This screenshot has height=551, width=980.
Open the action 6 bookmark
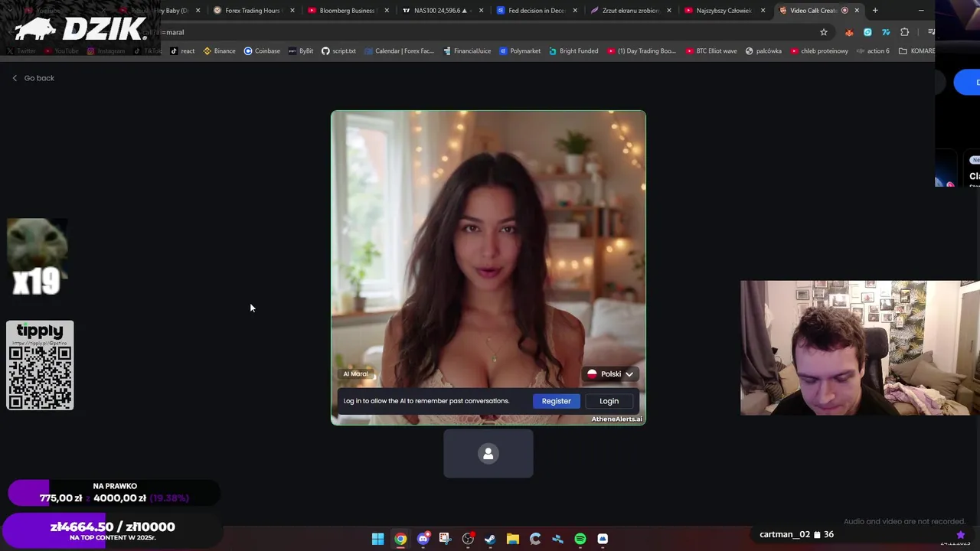pos(873,51)
